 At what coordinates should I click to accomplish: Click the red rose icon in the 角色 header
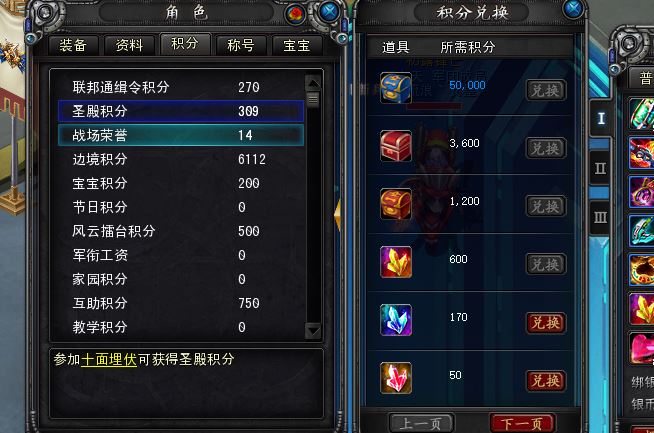(x=295, y=14)
